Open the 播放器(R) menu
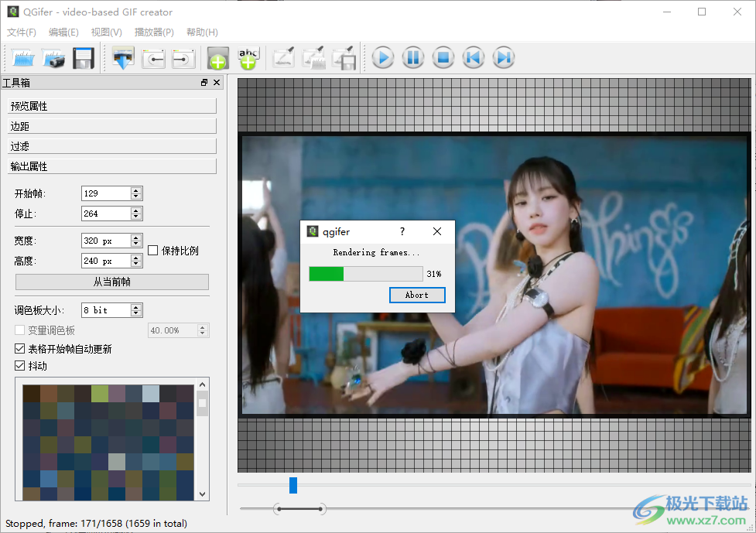The height and width of the screenshot is (533, 756). click(154, 32)
